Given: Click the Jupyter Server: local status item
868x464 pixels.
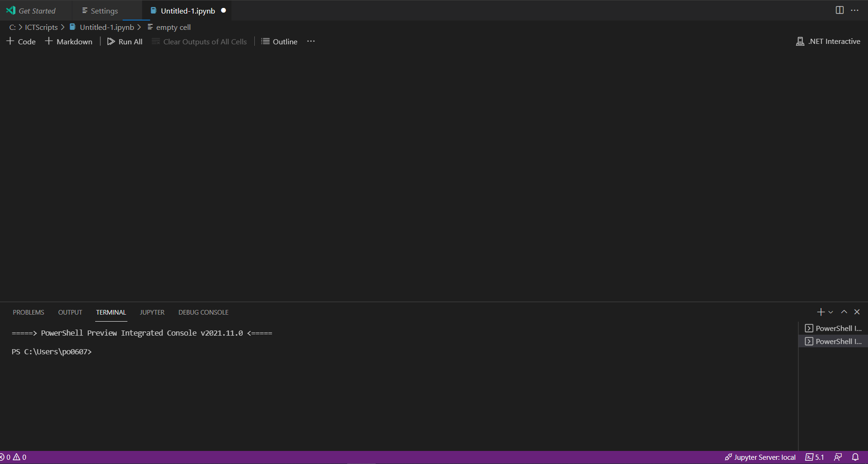Looking at the screenshot, I should click(760, 457).
